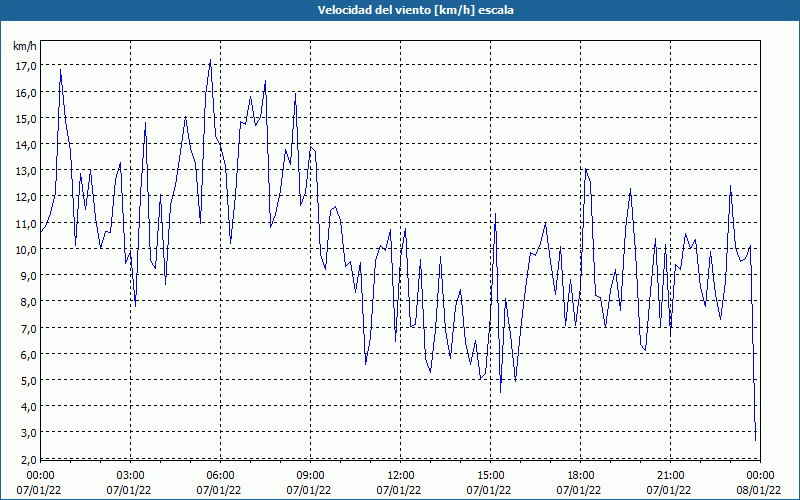
Task: Click the wind speed peak above 17,0
Action: click(x=210, y=60)
